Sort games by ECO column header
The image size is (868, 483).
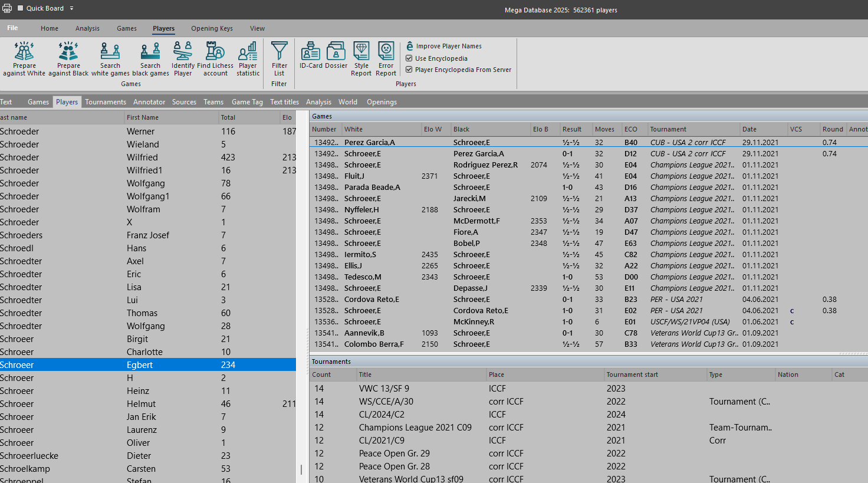pos(634,129)
